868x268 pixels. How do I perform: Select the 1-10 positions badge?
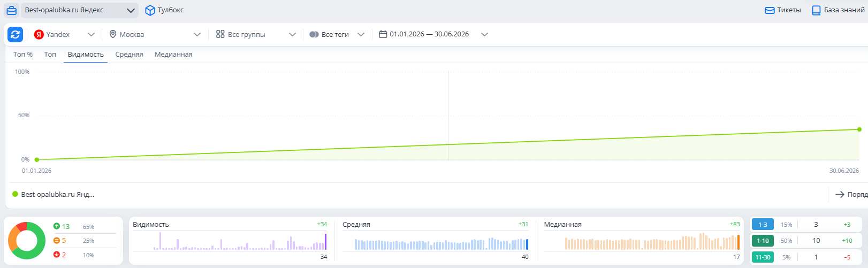[763, 241]
